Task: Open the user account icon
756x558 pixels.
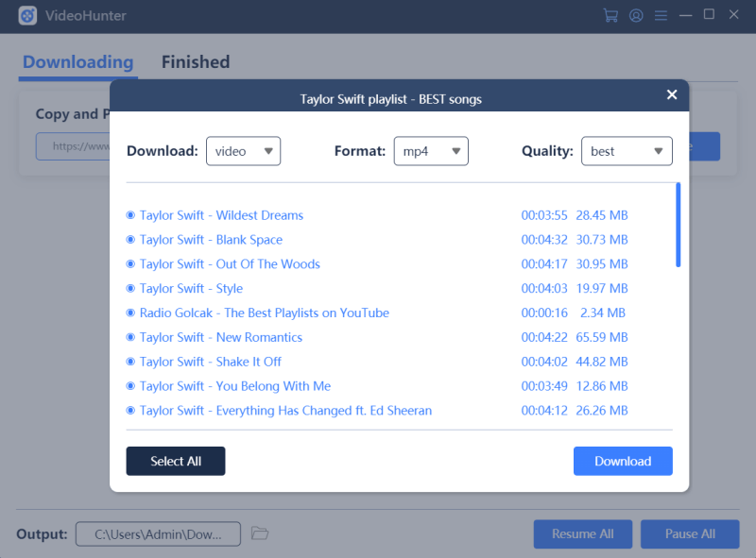Action: 636,15
